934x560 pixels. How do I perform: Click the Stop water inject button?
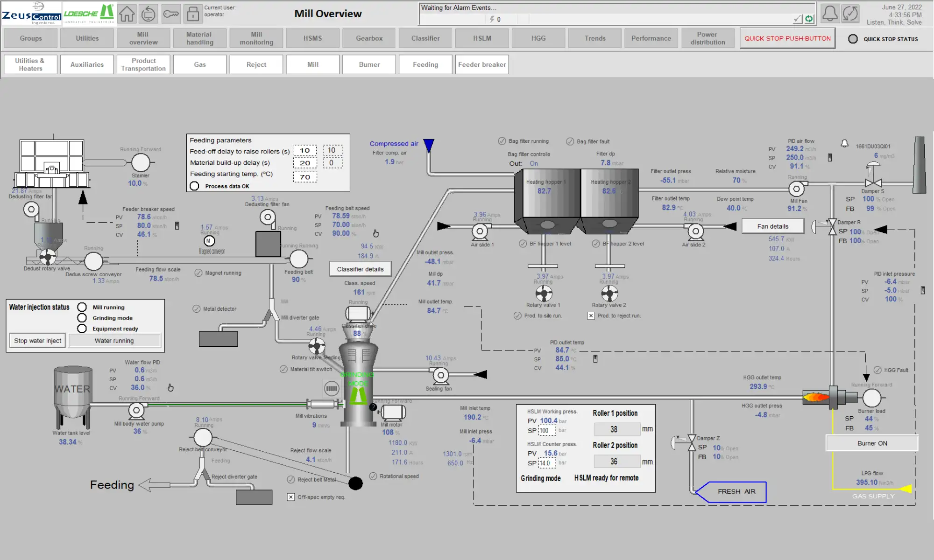pyautogui.click(x=37, y=341)
